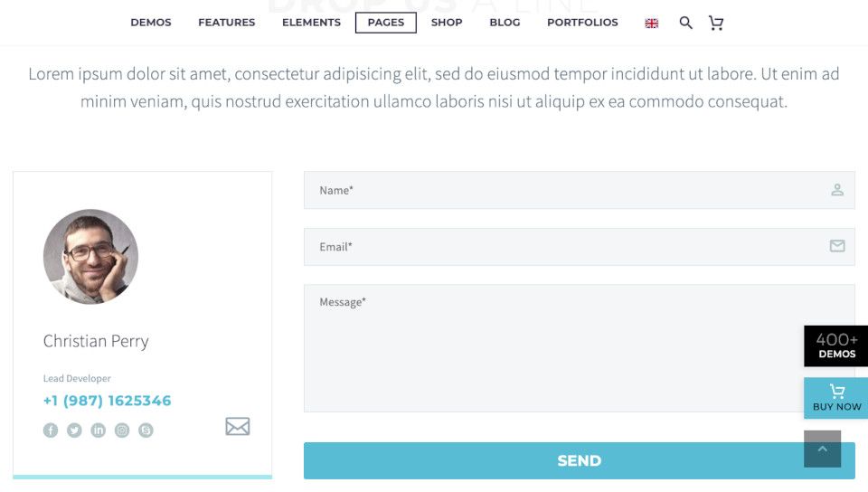
Task: Open the shopping cart icon
Action: 716,23
